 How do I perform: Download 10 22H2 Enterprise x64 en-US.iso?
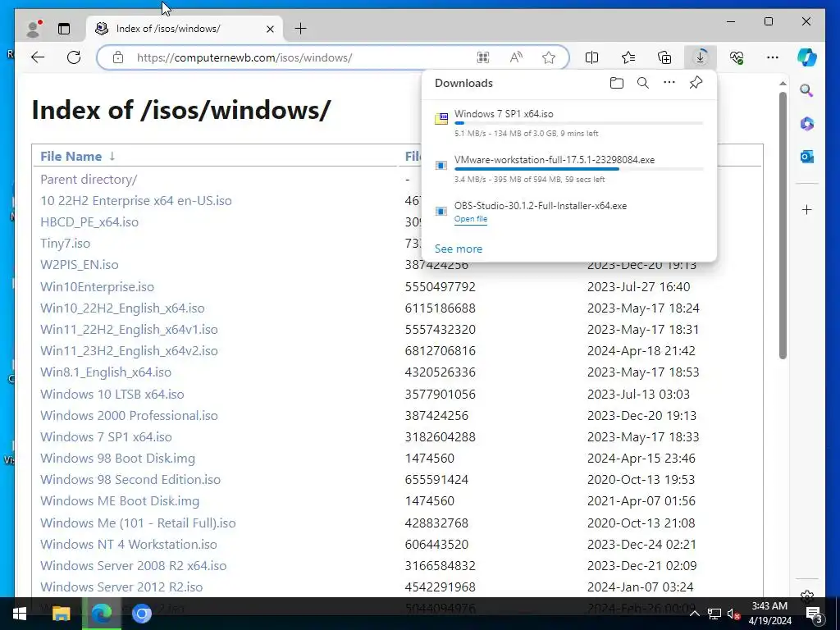pos(136,201)
